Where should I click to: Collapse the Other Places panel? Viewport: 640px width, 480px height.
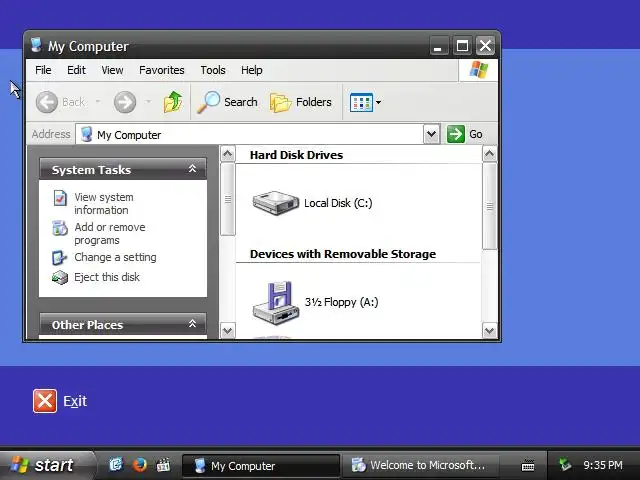coord(192,324)
